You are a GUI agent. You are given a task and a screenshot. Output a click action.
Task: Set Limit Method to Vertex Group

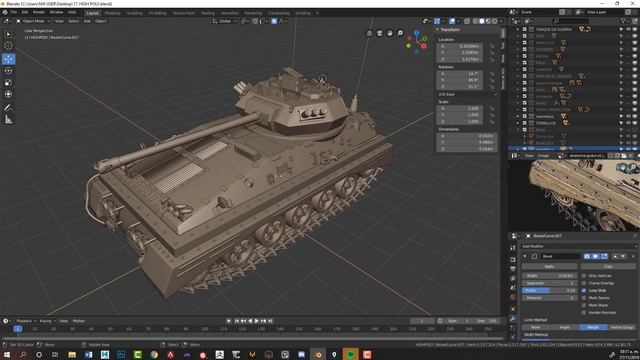coord(622,327)
